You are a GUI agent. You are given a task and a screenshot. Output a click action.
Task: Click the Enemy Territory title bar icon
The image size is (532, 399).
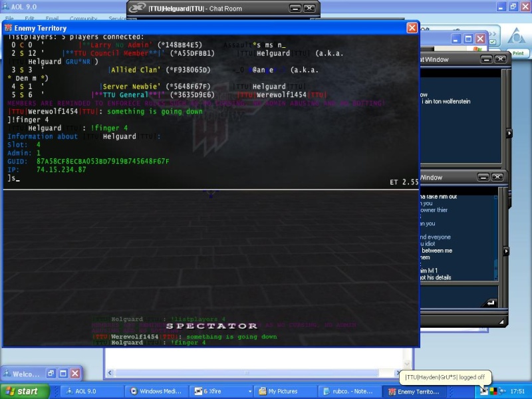click(8, 28)
